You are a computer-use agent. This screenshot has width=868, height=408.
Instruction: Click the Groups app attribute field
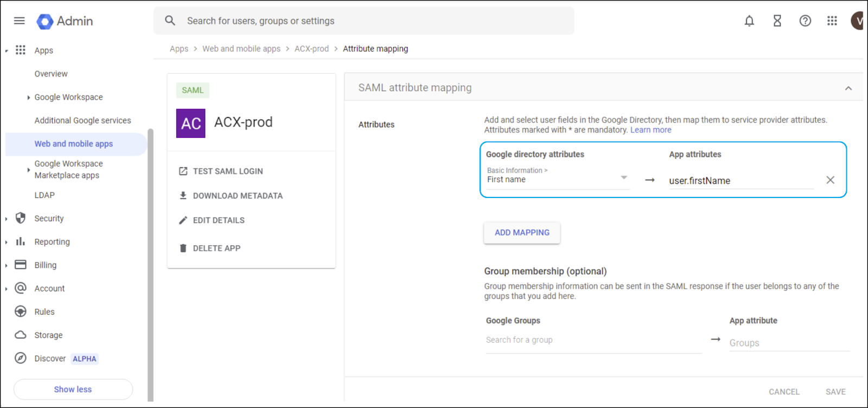[789, 343]
